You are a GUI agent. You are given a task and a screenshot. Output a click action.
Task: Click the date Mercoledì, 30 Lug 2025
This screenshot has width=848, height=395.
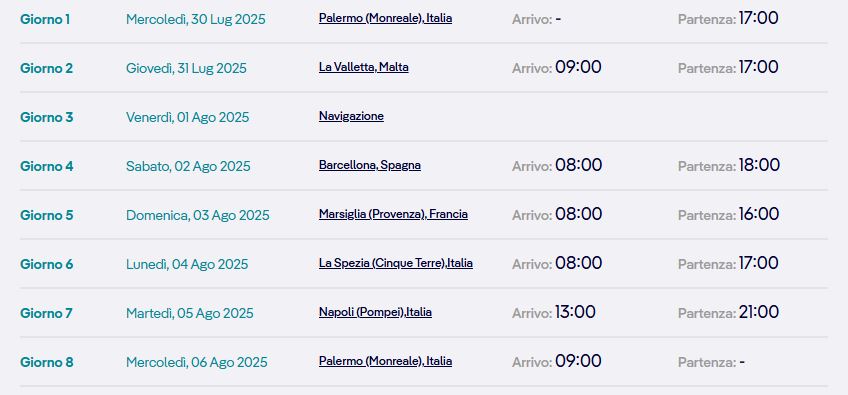click(196, 19)
